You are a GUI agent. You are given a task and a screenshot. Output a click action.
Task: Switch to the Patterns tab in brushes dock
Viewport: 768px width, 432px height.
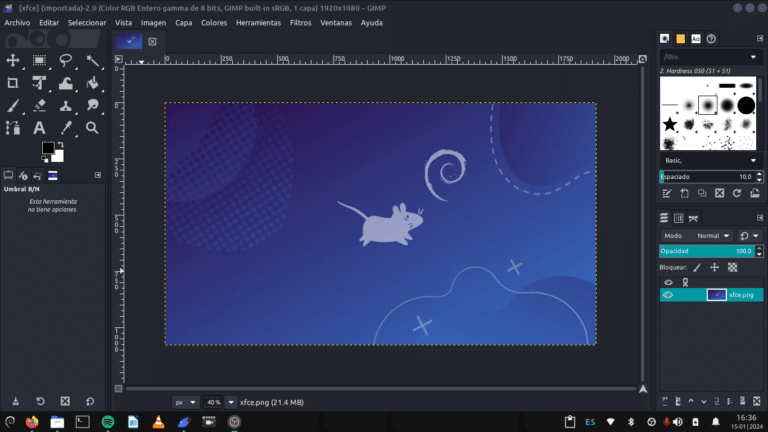point(680,39)
